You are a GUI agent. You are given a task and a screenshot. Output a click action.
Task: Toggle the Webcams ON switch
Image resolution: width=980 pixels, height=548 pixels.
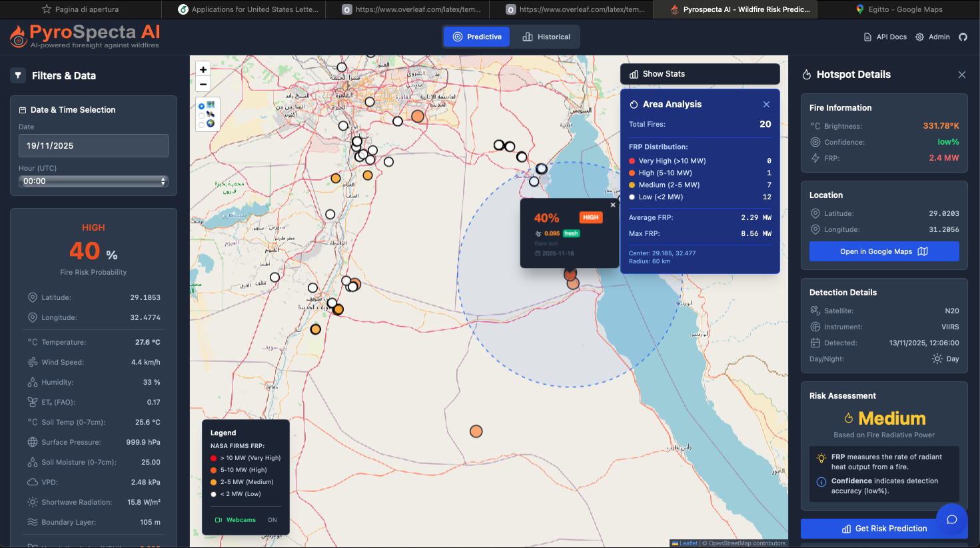(272, 520)
